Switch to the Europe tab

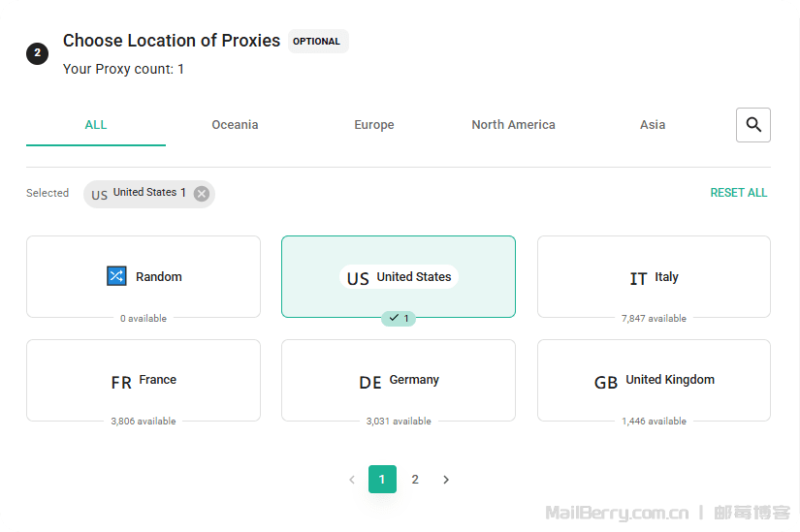[374, 125]
